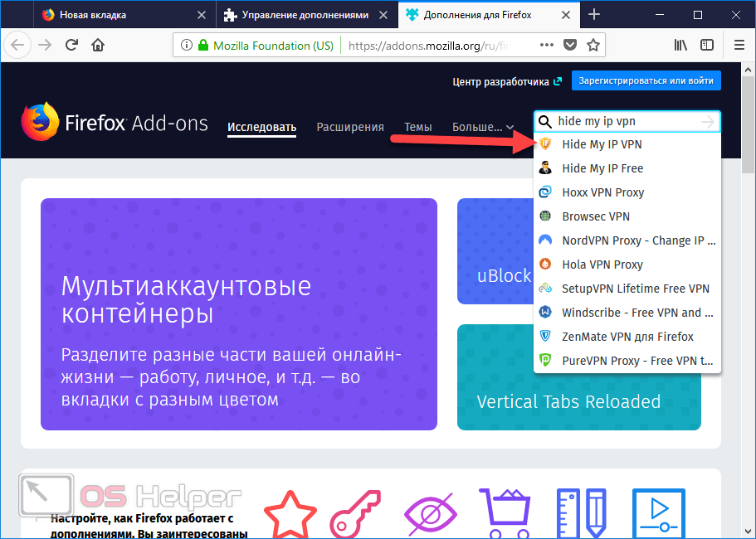Choose Hoxx VPN Proxy from suggestions
The width and height of the screenshot is (756, 539).
pyautogui.click(x=602, y=192)
